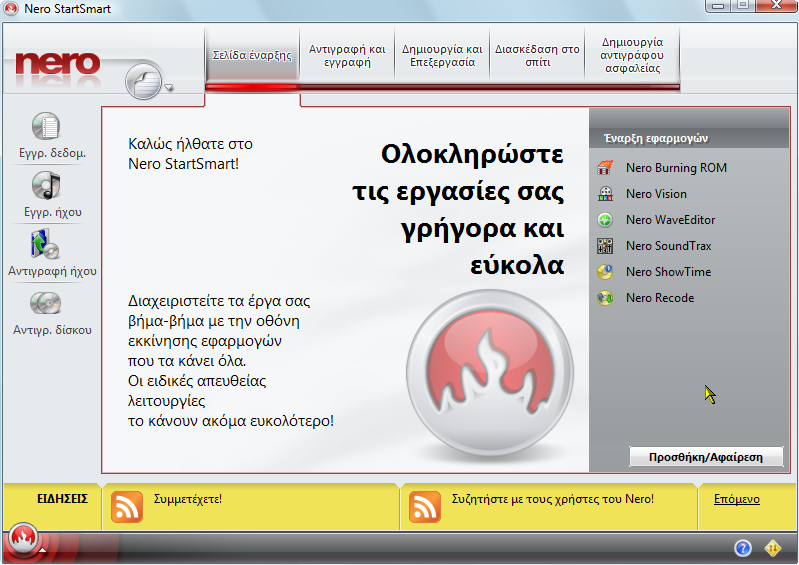Screen dimensions: 799x565
Task: Open the Εγγρ. ήχου audio burning icon
Action: click(x=46, y=185)
